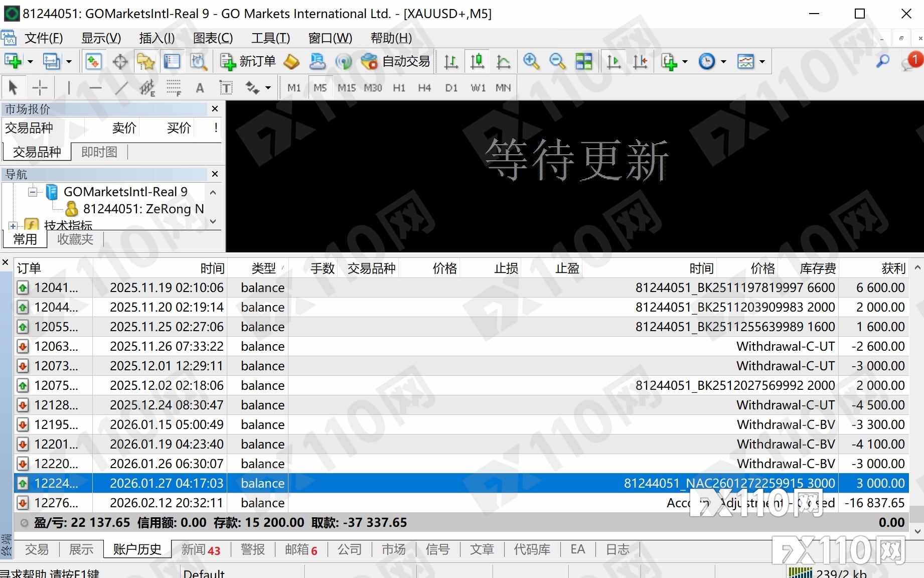The height and width of the screenshot is (578, 924).
Task: Select the Crosshair tool
Action: pyautogui.click(x=40, y=87)
